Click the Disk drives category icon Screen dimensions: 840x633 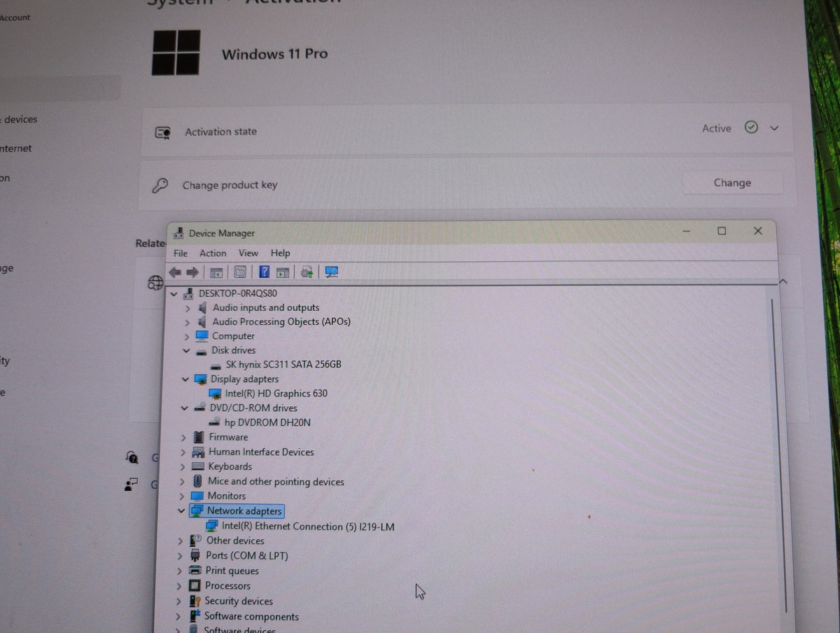pos(202,351)
